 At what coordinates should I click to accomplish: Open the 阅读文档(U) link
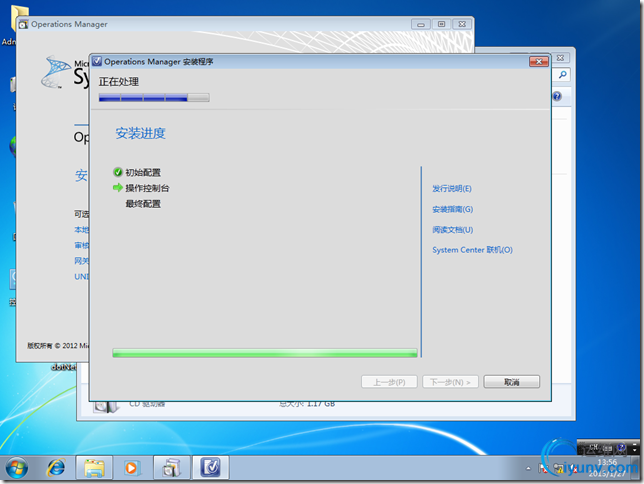[453, 230]
